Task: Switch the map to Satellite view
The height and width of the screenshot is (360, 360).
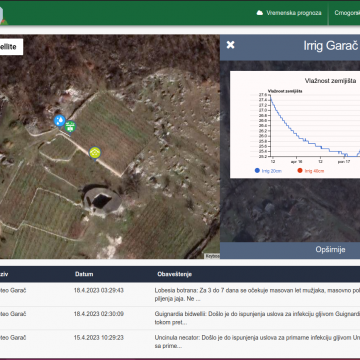Action: tap(10, 47)
